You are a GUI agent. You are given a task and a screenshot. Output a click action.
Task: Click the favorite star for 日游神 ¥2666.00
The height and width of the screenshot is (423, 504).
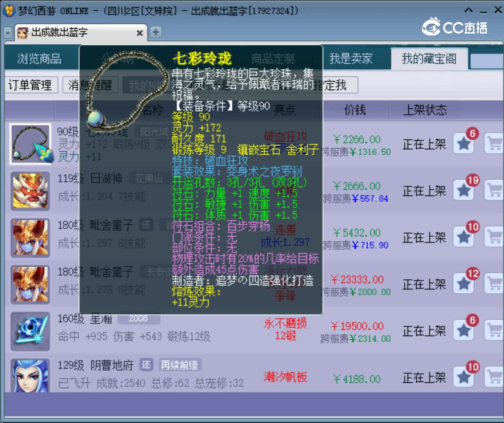[x=463, y=191]
